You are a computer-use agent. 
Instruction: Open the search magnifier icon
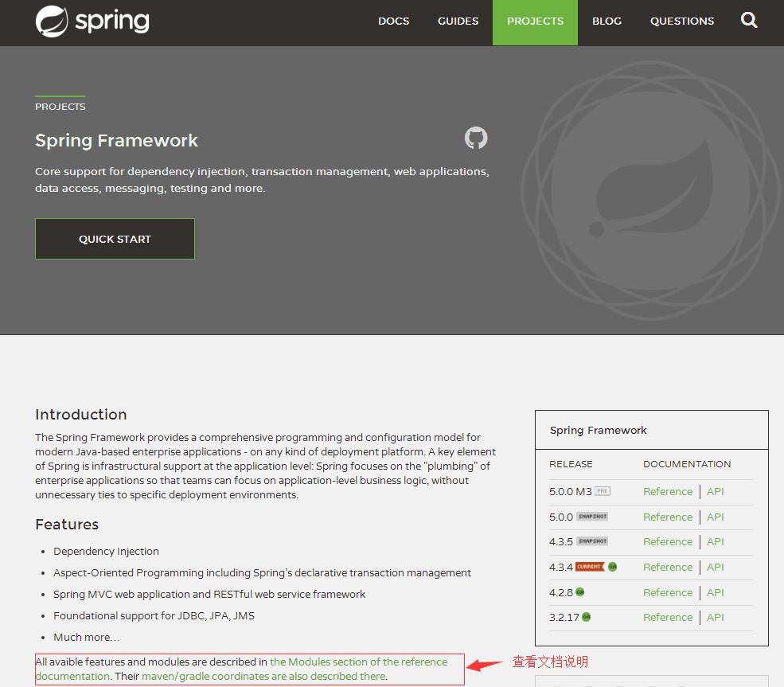pyautogui.click(x=748, y=21)
